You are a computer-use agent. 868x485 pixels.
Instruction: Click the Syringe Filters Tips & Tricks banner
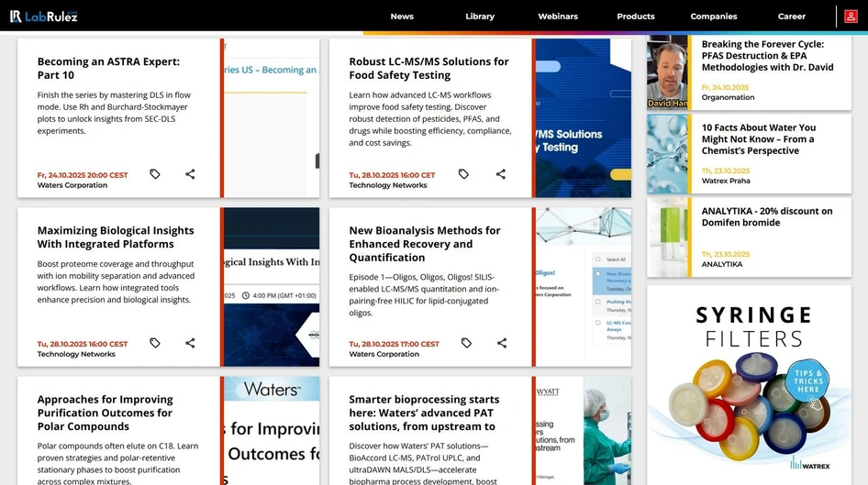749,384
